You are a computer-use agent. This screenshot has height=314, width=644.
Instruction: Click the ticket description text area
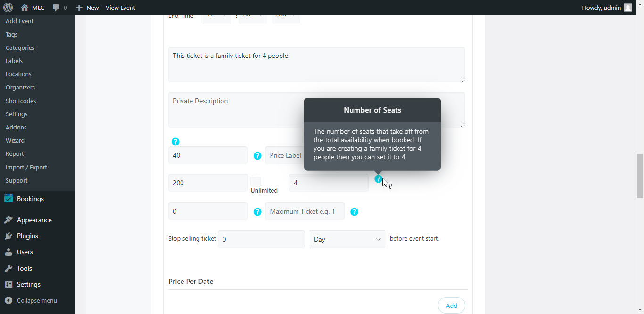pos(316,64)
